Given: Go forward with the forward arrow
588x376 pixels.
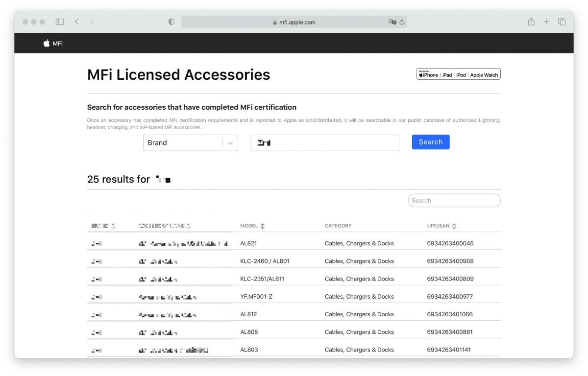Looking at the screenshot, I should pos(92,22).
